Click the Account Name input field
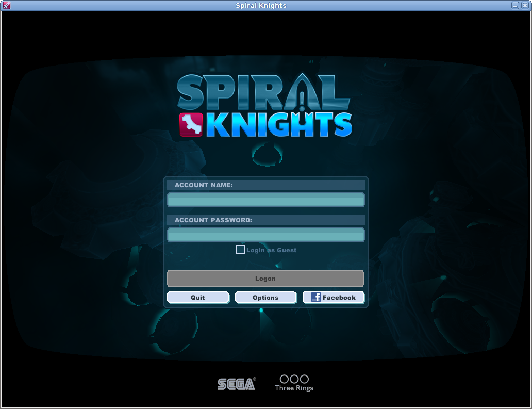The width and height of the screenshot is (532, 409). tap(265, 200)
